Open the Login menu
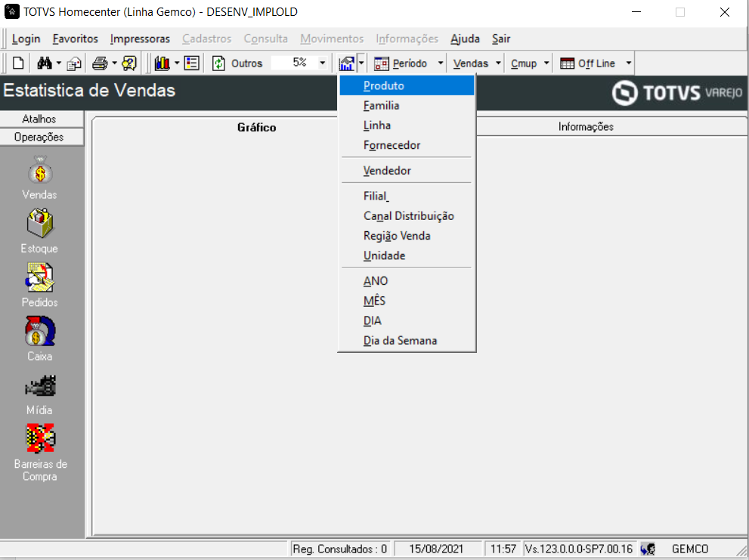The width and height of the screenshot is (749, 560). coord(26,39)
